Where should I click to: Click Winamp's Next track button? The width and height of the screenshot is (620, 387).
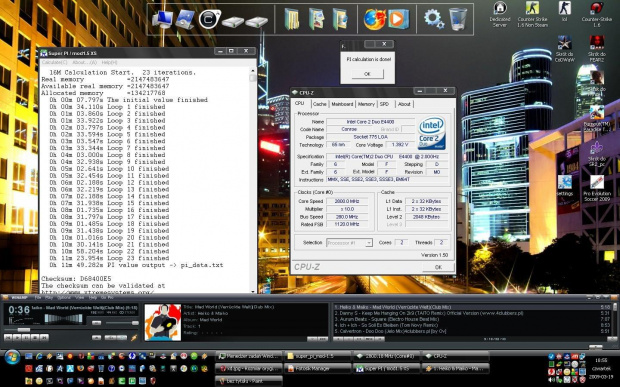point(44,338)
